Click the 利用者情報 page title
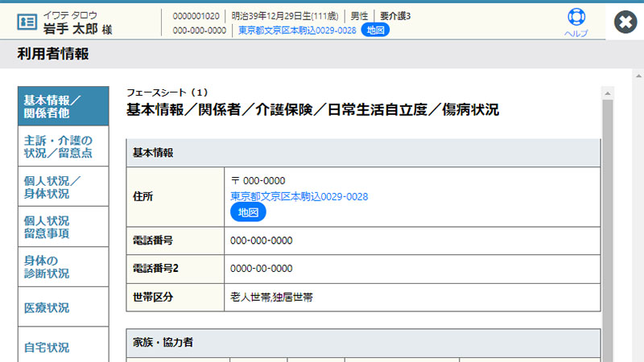644x362 pixels. [x=53, y=54]
